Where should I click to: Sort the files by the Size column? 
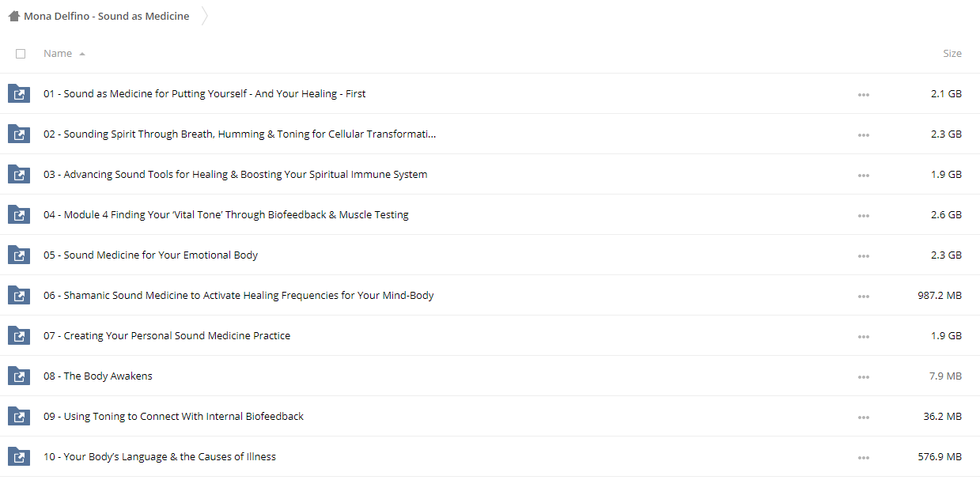[x=952, y=54]
